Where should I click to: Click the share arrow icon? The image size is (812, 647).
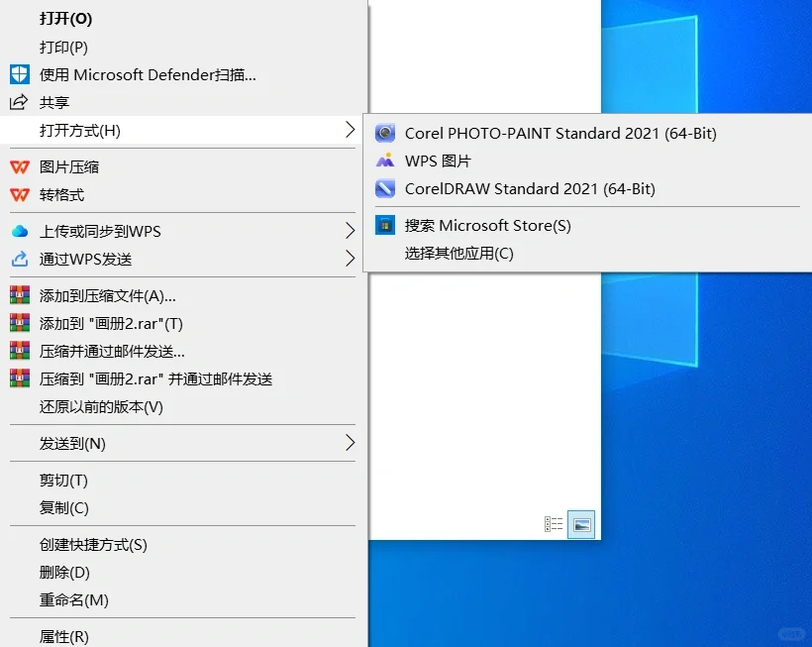[x=19, y=102]
